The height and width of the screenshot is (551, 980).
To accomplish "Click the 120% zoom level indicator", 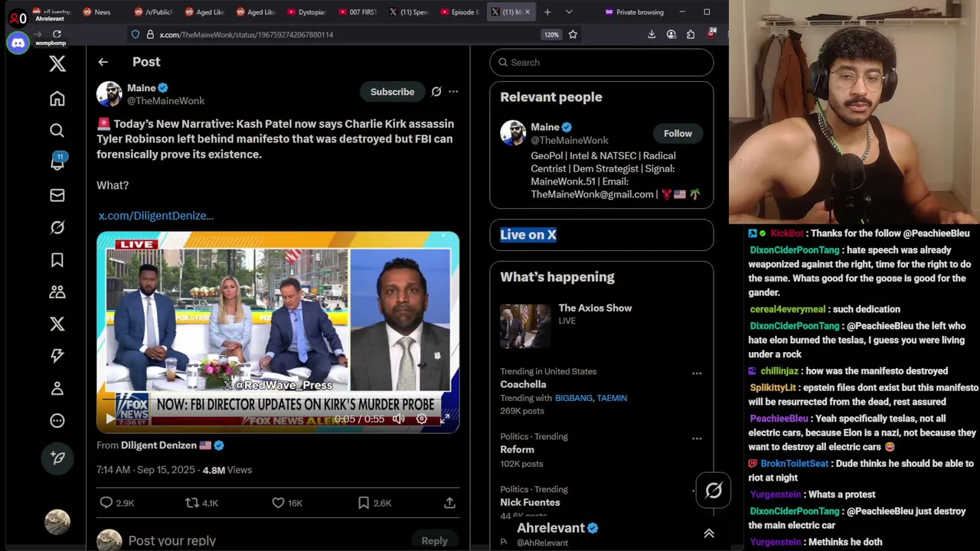I will [552, 34].
